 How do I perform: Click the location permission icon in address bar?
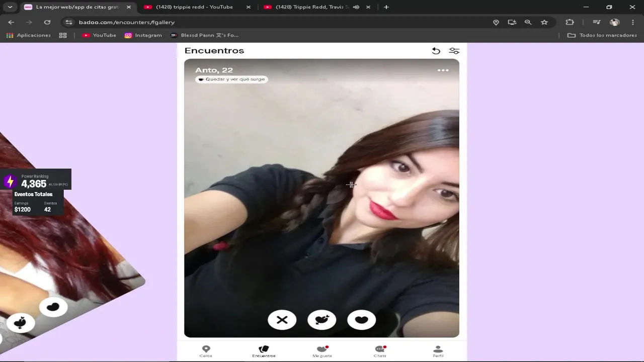(x=496, y=22)
